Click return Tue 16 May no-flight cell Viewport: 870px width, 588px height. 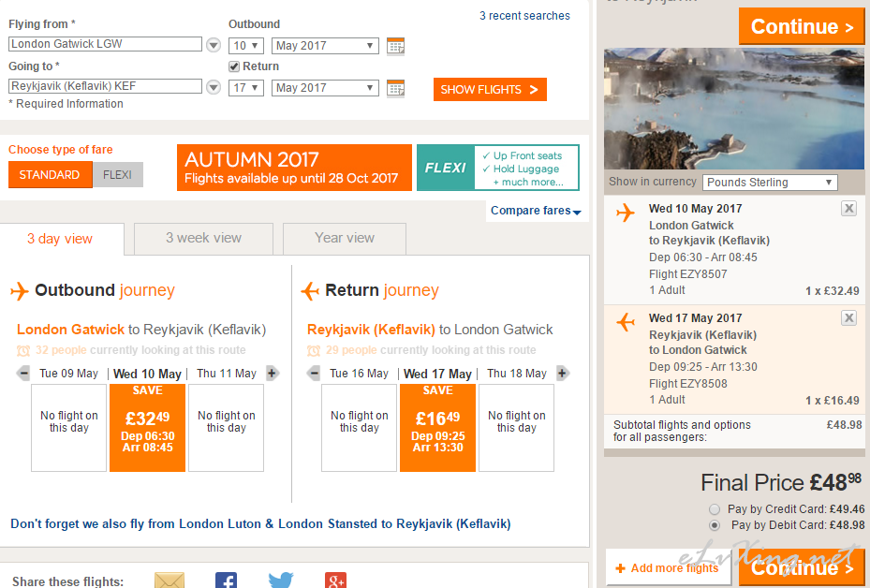click(359, 428)
